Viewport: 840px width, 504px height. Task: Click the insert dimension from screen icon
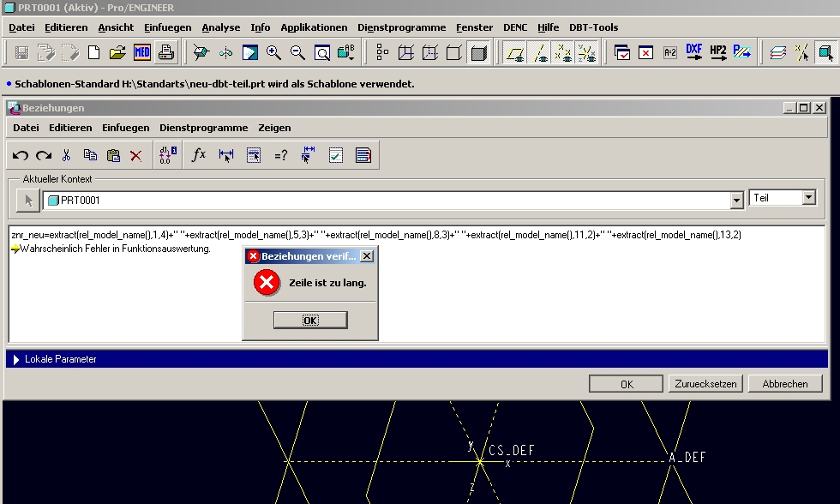pyautogui.click(x=226, y=155)
